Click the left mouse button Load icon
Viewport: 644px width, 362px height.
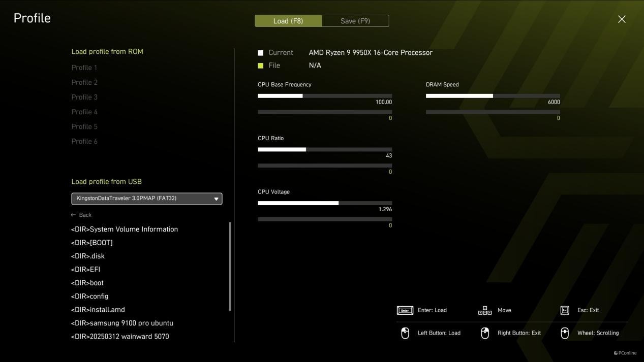pos(405,333)
